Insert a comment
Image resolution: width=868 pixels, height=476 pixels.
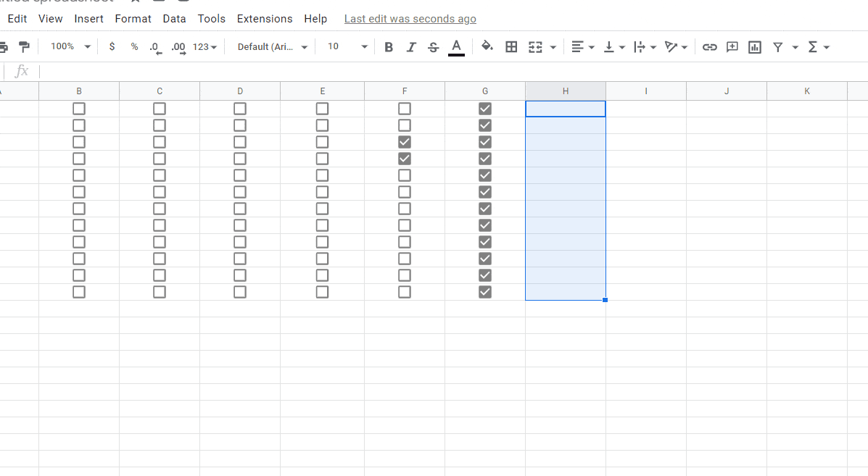tap(732, 46)
